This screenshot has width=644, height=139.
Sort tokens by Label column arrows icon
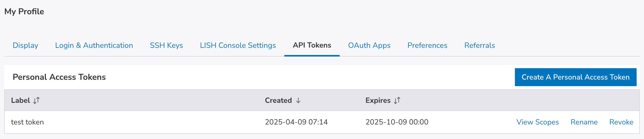point(36,100)
